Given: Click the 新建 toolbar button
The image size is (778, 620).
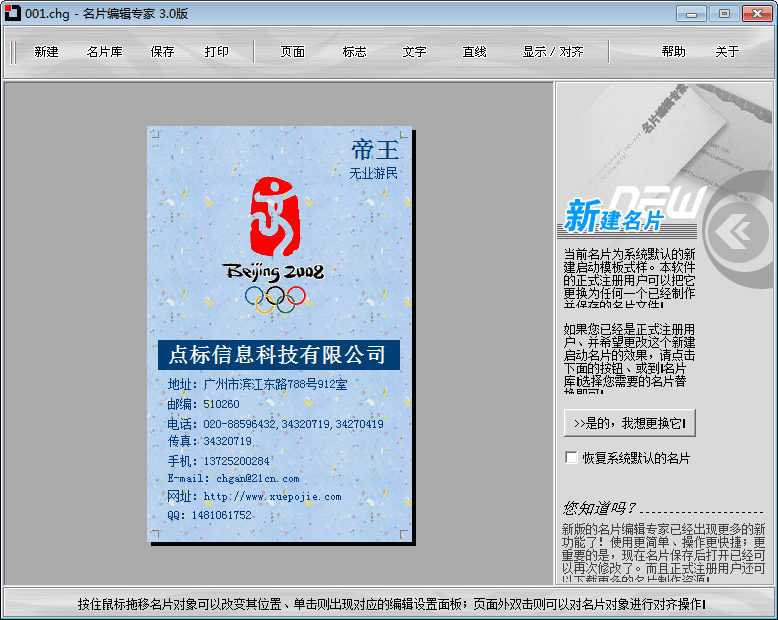Looking at the screenshot, I should click(46, 52).
